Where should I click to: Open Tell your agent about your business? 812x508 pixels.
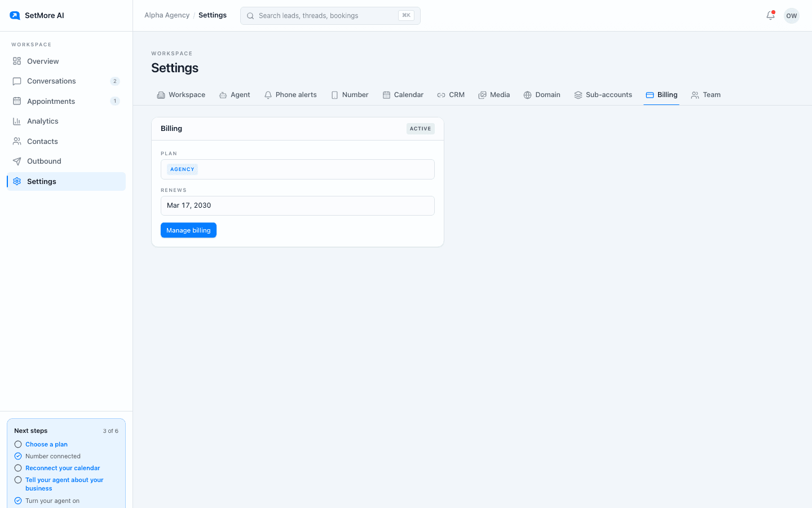pos(64,484)
